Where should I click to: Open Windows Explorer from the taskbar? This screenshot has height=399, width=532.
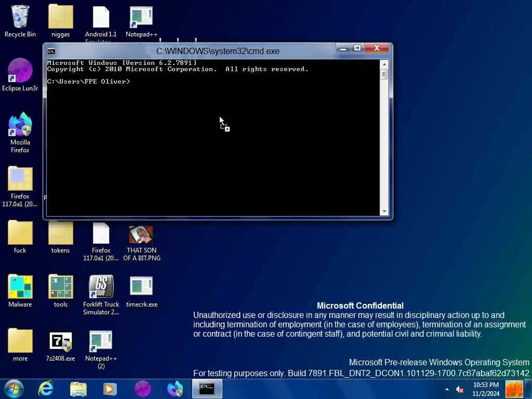(78, 389)
